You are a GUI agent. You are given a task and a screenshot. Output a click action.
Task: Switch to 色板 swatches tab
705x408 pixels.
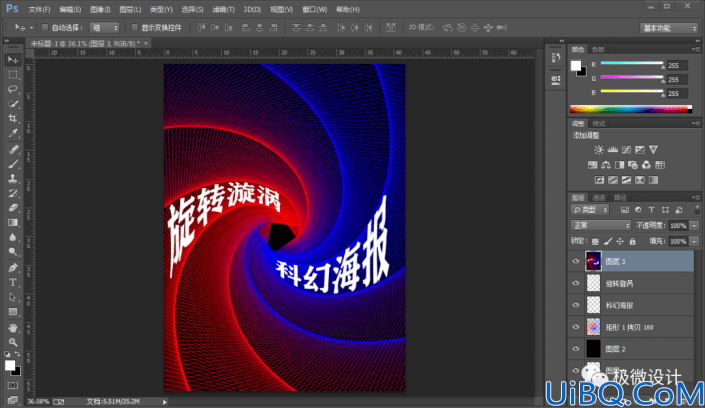[x=598, y=49]
